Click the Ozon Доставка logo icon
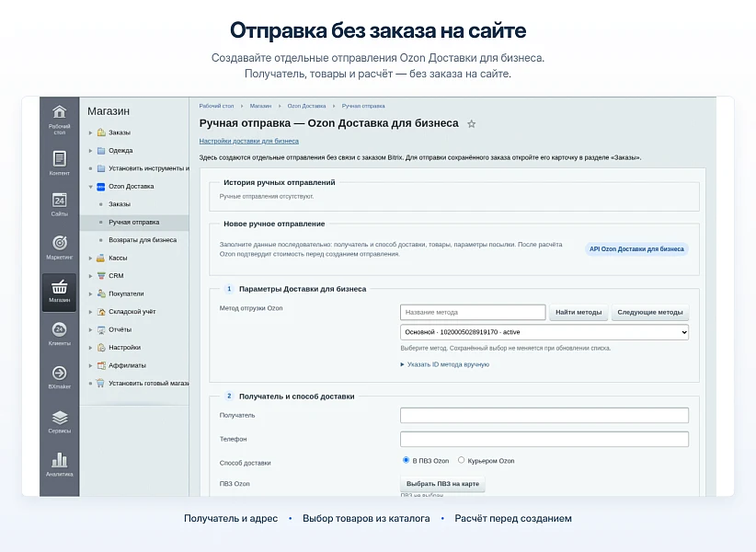 [x=101, y=187]
